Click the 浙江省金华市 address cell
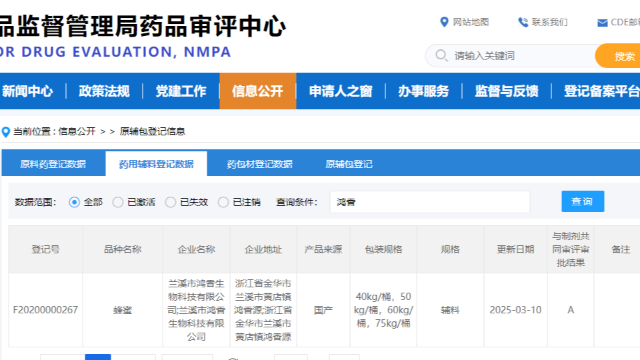This screenshot has height=360, width=640. [x=263, y=310]
